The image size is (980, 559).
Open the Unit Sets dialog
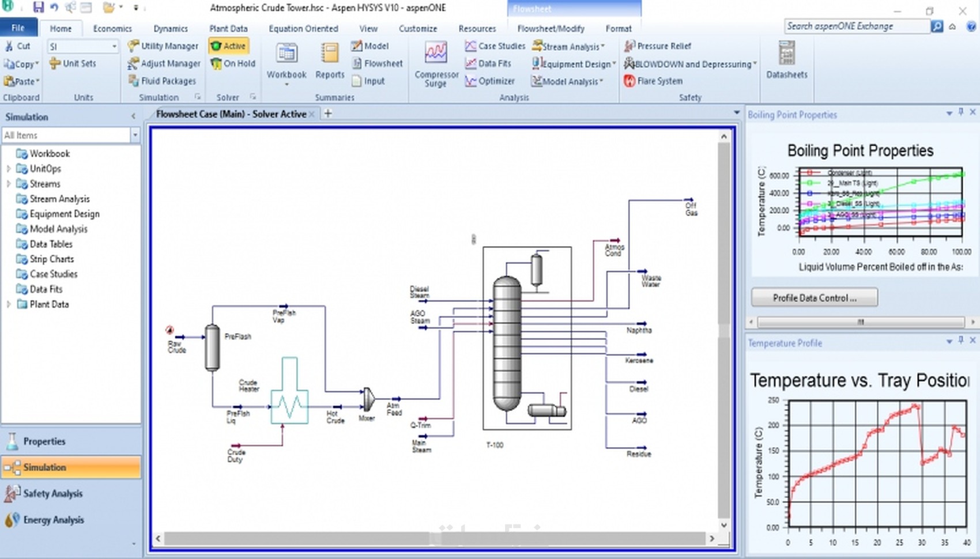pyautogui.click(x=73, y=63)
